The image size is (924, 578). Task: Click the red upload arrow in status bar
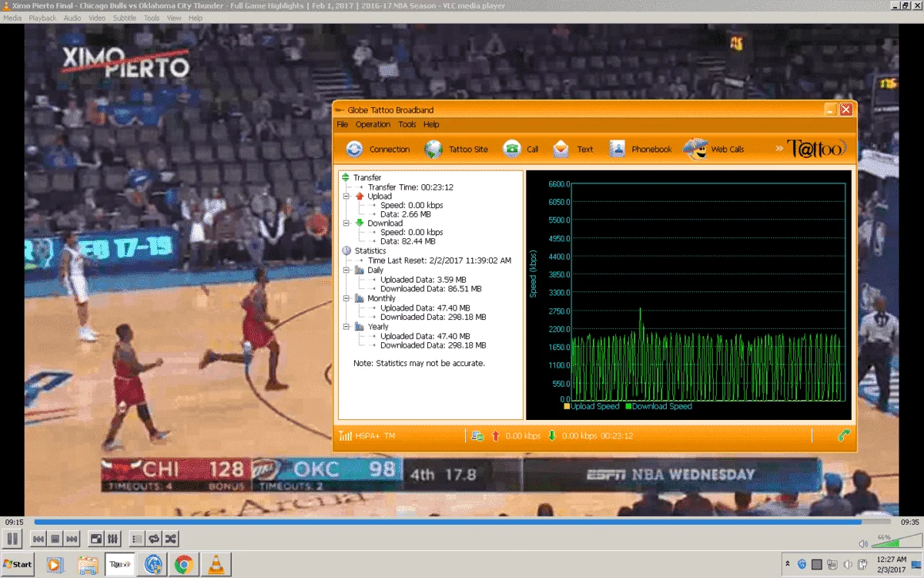coord(495,435)
